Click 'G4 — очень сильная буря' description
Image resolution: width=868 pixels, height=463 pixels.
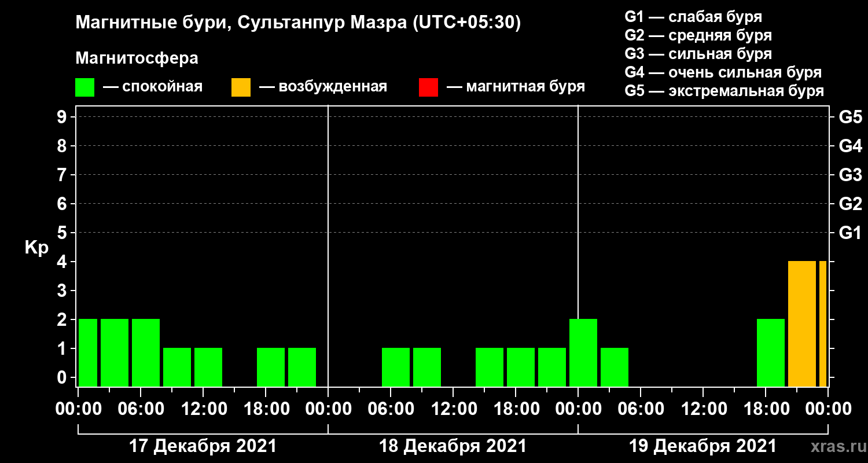click(723, 72)
